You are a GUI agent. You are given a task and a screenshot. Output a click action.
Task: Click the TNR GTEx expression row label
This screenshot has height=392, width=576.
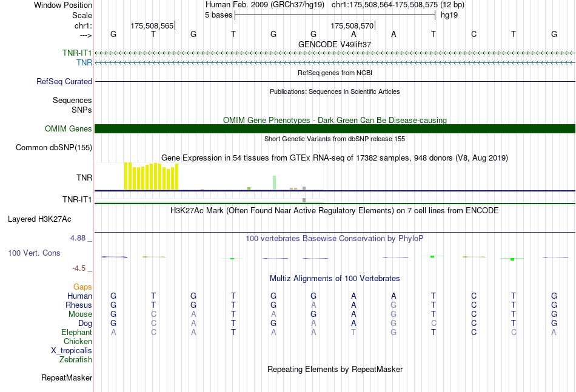(x=84, y=178)
